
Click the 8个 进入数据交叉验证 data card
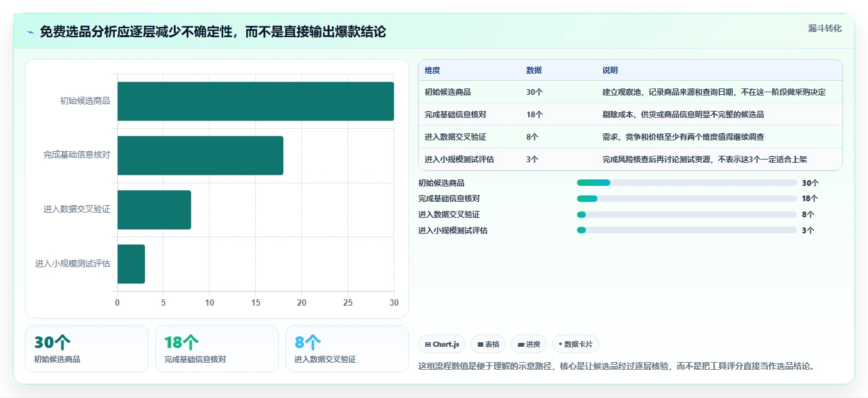click(347, 349)
